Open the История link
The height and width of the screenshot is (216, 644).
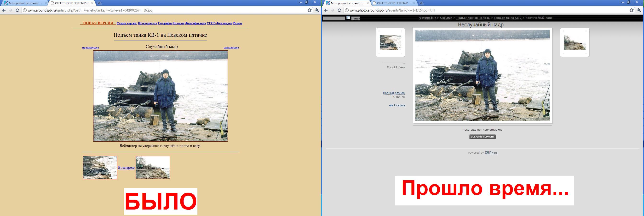[x=179, y=23]
